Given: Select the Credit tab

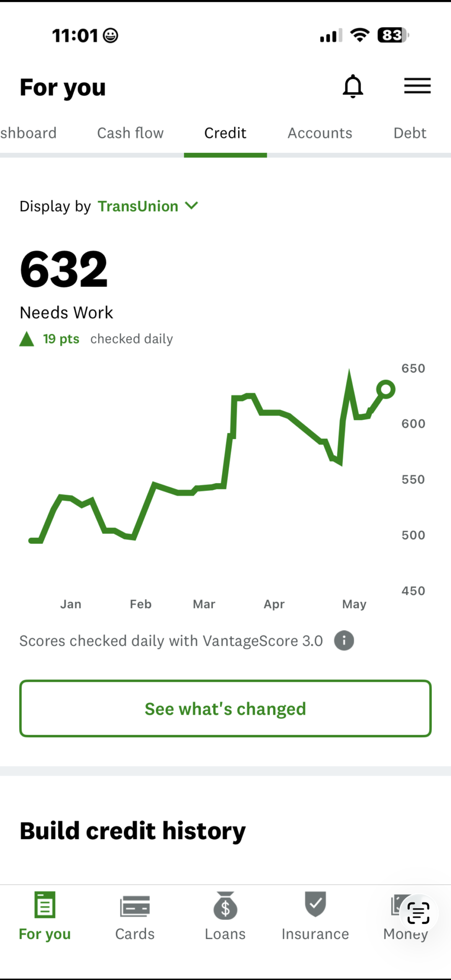Looking at the screenshot, I should (x=225, y=133).
